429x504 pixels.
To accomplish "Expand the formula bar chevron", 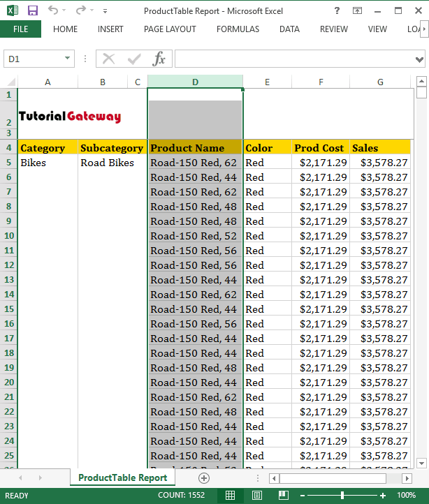I will coord(419,59).
